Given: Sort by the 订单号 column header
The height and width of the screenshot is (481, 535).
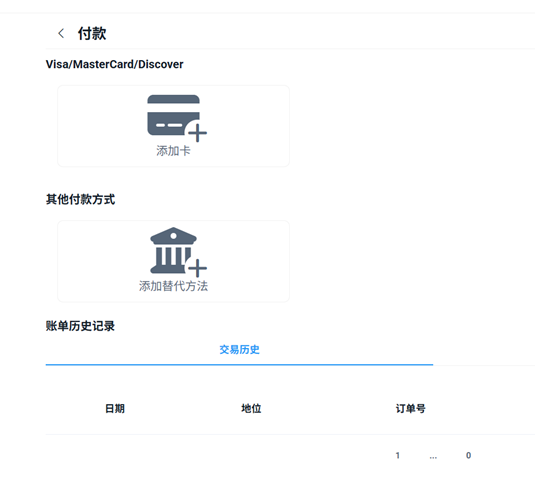Looking at the screenshot, I should pyautogui.click(x=410, y=408).
